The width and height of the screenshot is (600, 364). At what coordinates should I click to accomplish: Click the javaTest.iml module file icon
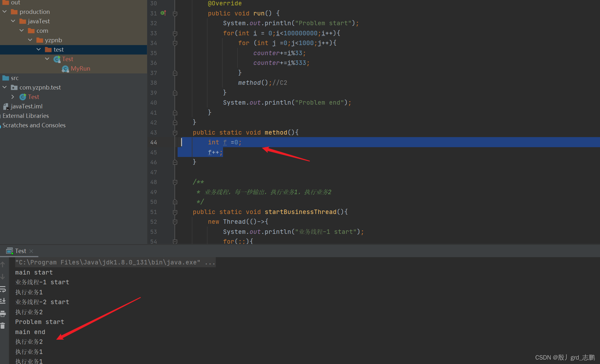[x=6, y=107]
